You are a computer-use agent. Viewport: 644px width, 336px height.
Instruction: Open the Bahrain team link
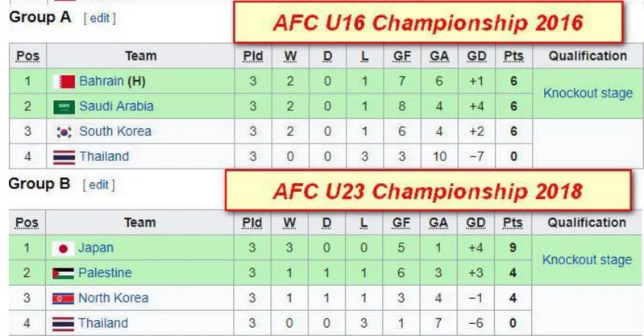pyautogui.click(x=99, y=81)
